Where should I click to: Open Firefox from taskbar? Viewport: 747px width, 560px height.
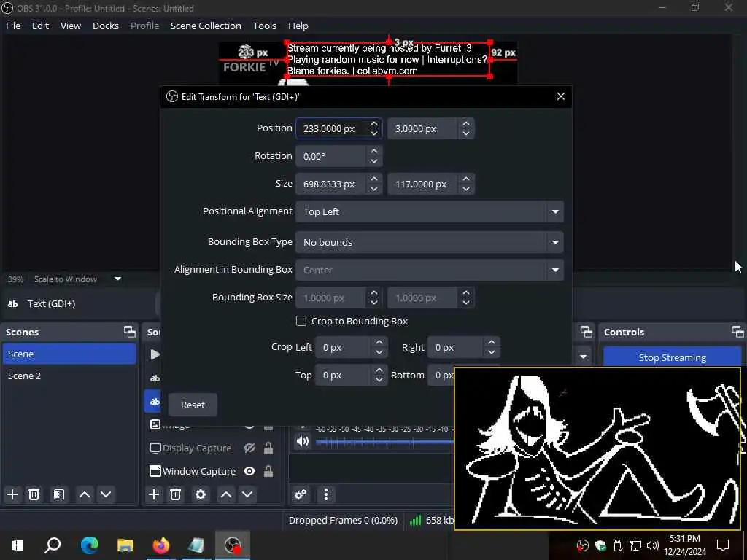click(x=161, y=545)
